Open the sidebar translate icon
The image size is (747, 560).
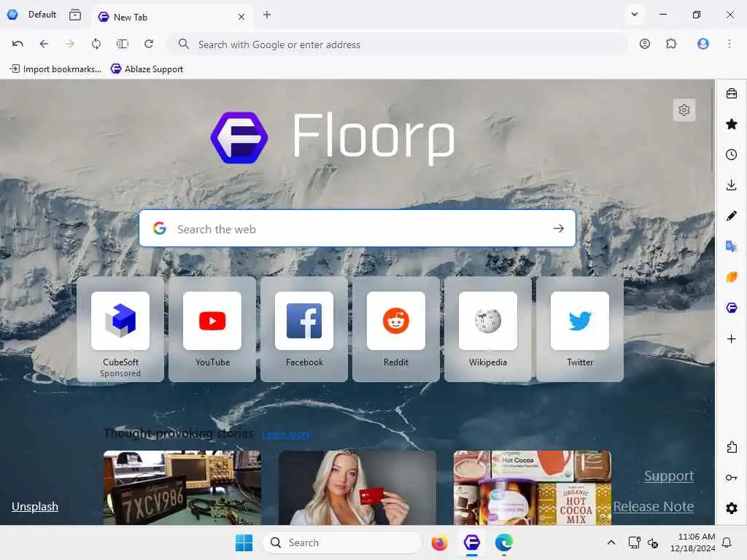pos(731,246)
